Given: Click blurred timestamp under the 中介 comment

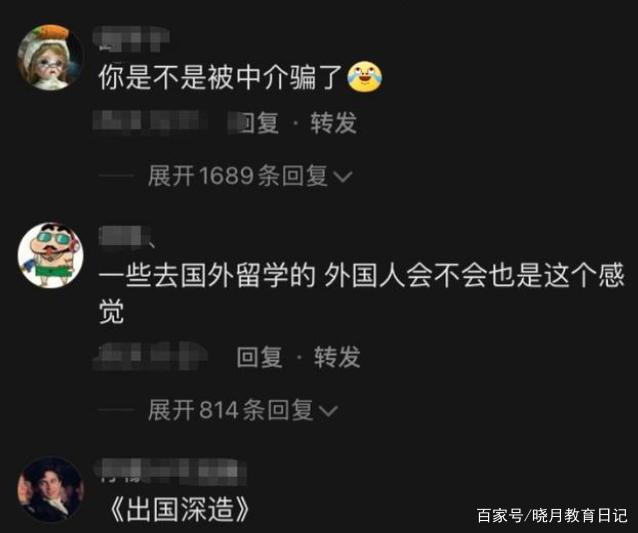Looking at the screenshot, I should coord(146,122).
